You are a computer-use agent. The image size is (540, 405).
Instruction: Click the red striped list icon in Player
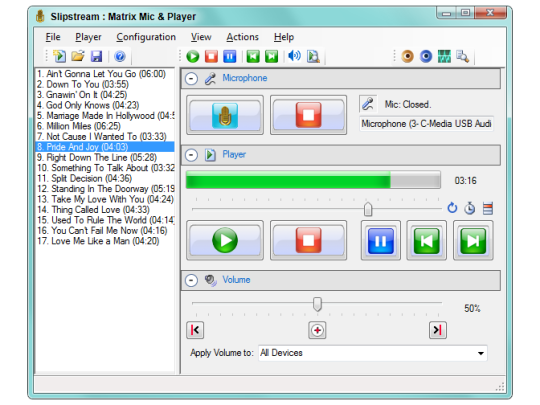tap(488, 208)
